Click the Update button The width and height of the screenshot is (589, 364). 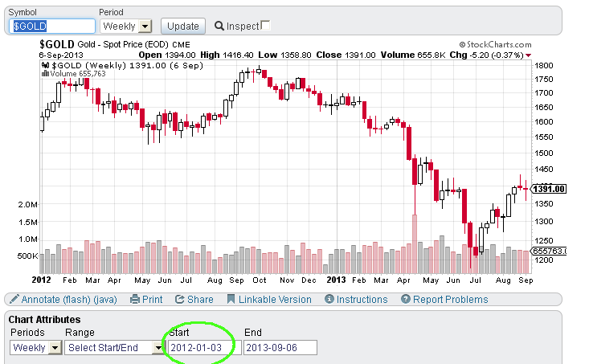click(183, 27)
